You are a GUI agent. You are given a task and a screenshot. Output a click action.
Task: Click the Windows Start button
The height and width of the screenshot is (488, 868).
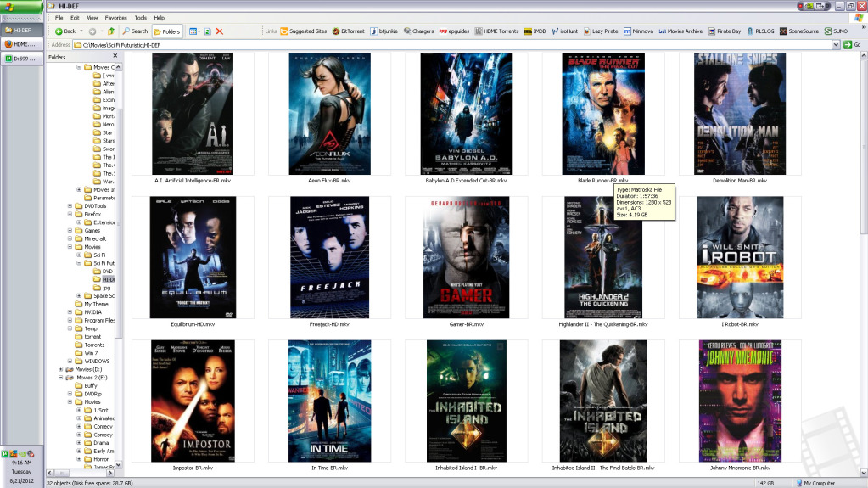tap(21, 7)
